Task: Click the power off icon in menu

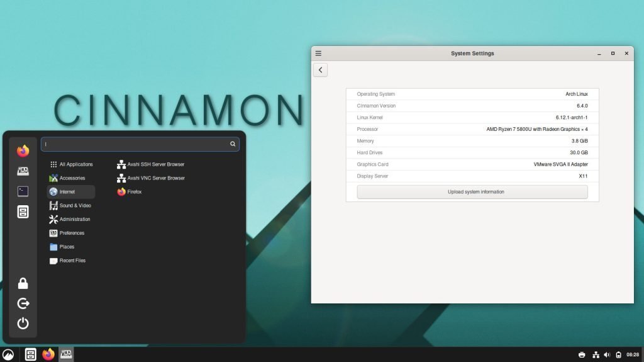Action: pos(23,324)
